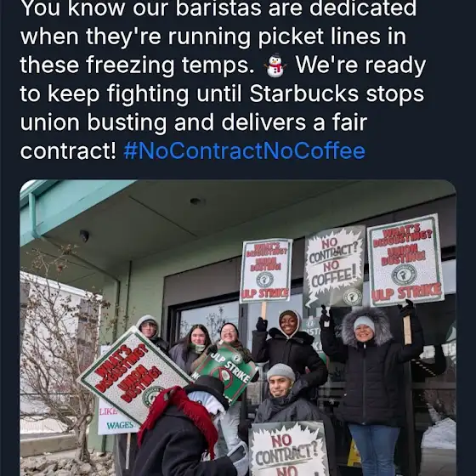Click the snowman's black top hat
The height and width of the screenshot is (476, 476).
pos(209,389)
